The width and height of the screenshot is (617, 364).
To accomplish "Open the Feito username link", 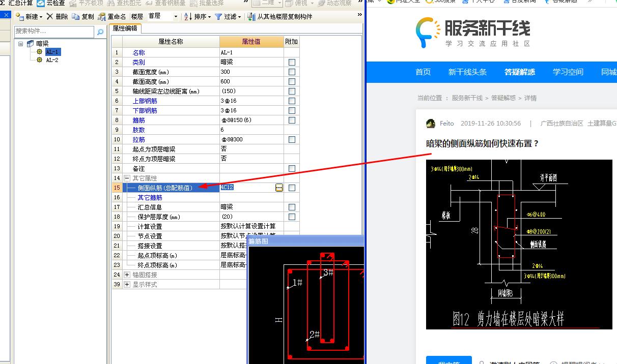I will click(x=446, y=124).
